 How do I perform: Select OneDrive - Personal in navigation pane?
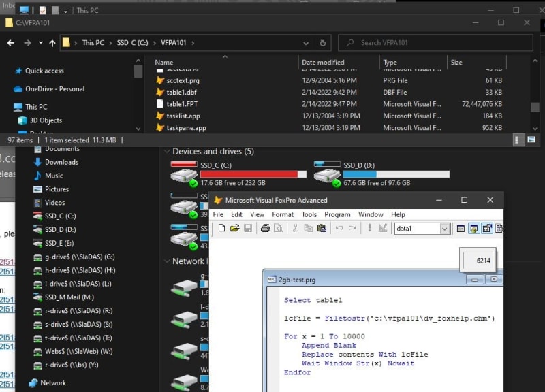coord(54,89)
